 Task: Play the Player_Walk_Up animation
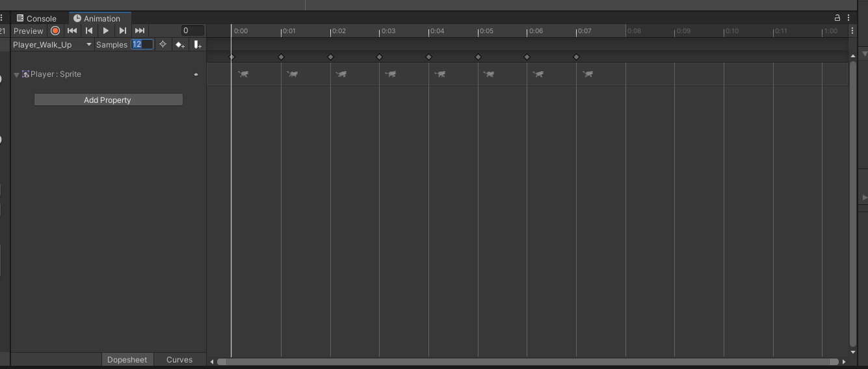pos(106,31)
